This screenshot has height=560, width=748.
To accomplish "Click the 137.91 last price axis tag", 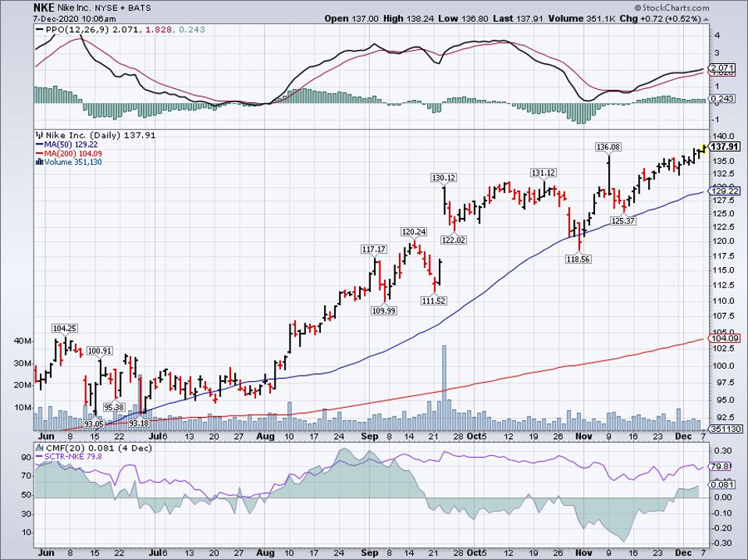I will [x=725, y=147].
